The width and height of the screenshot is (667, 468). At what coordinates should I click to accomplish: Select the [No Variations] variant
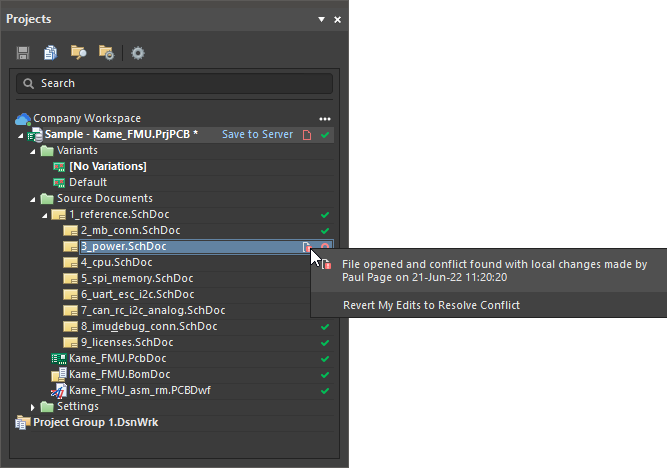tap(107, 166)
